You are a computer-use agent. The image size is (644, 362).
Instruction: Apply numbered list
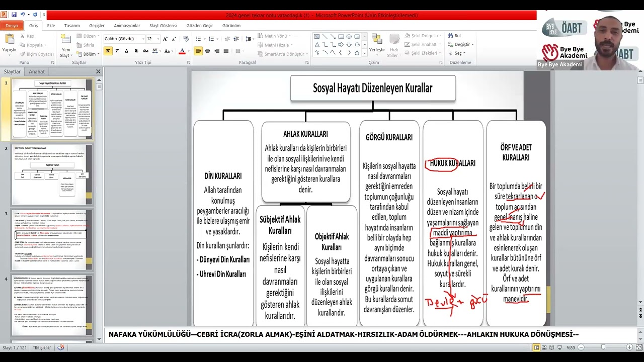click(x=212, y=39)
